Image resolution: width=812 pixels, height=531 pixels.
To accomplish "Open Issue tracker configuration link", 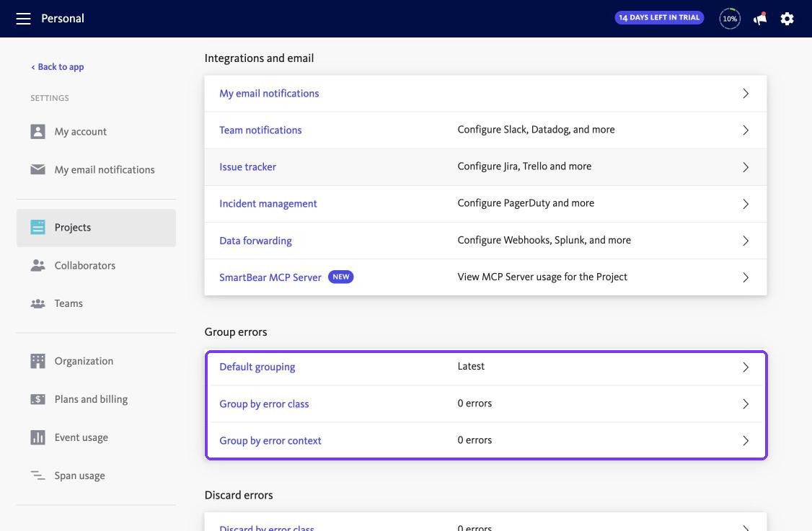I will [247, 166].
